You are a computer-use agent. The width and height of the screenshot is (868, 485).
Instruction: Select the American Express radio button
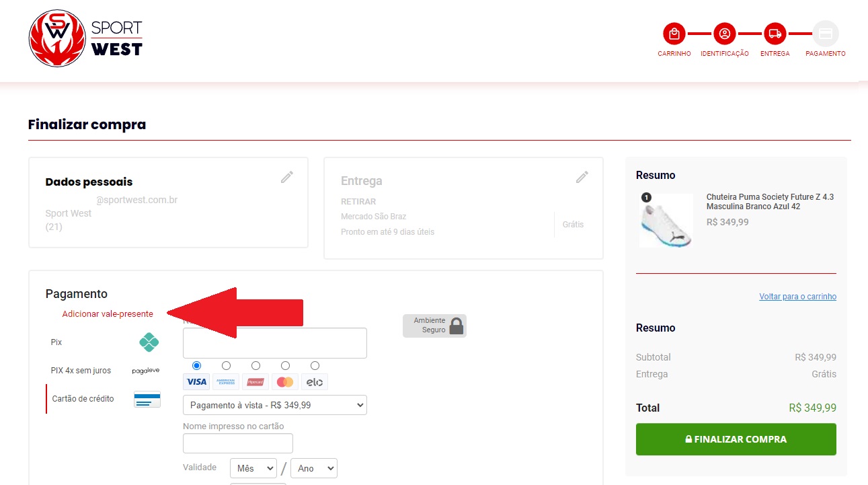tap(226, 365)
